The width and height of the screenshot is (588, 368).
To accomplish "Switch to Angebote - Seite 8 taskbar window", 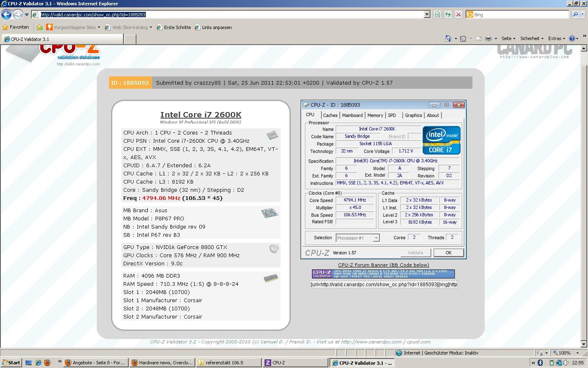I will [x=96, y=363].
